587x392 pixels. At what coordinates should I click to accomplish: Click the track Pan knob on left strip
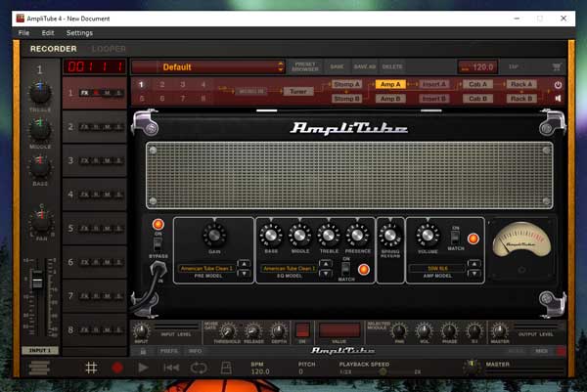(41, 221)
